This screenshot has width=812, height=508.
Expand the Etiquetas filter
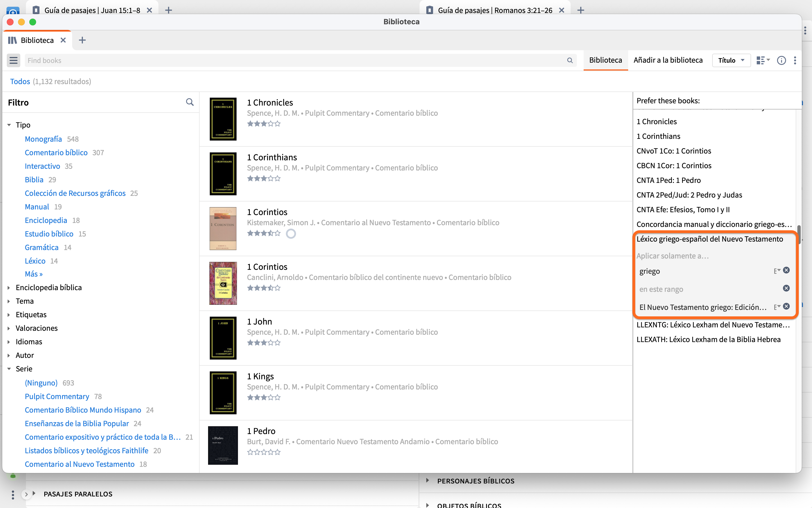point(9,314)
